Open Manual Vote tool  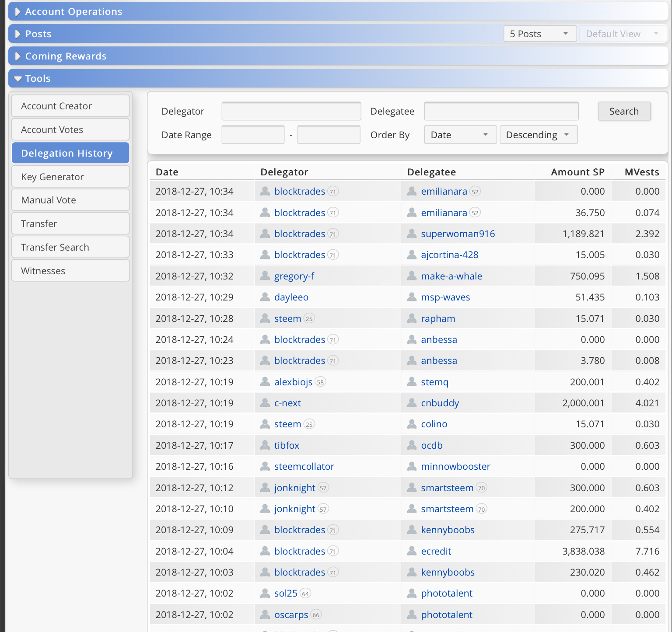[x=70, y=200]
